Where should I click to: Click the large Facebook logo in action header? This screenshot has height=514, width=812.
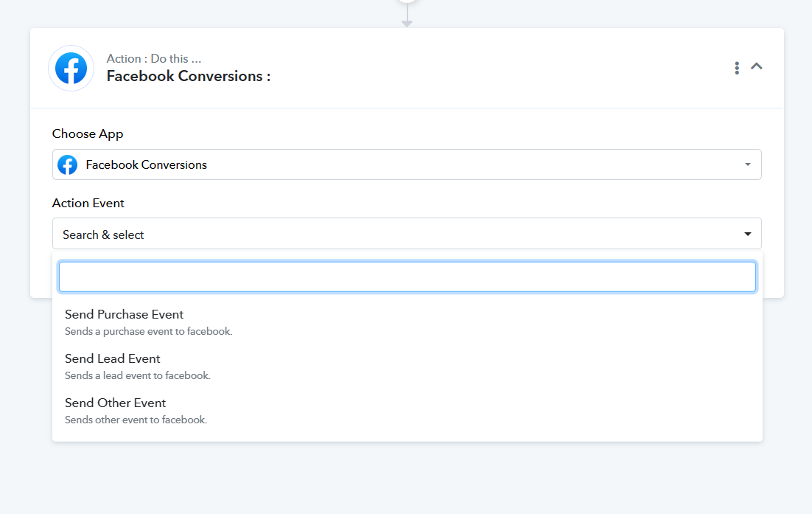point(71,69)
